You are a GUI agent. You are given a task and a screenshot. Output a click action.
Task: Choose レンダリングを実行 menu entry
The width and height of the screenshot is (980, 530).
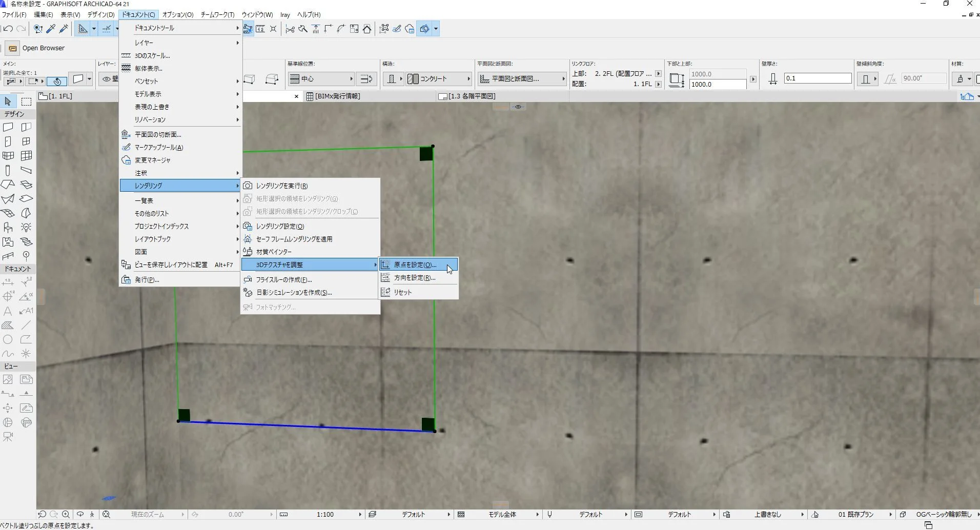click(x=311, y=186)
